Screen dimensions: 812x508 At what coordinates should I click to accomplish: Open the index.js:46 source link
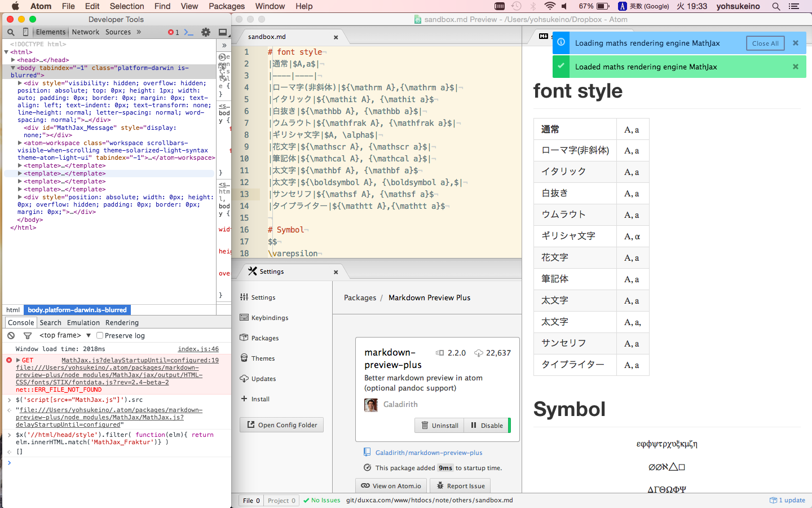(x=198, y=349)
